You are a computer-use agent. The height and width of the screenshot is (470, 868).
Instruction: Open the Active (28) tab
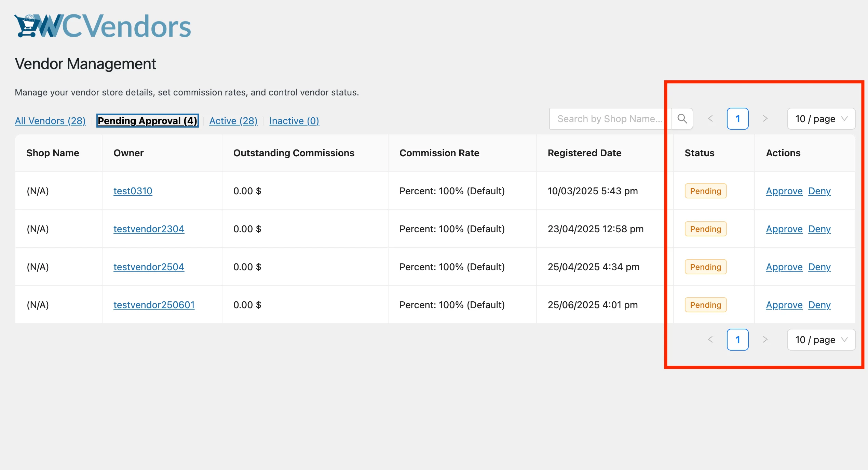pyautogui.click(x=233, y=121)
